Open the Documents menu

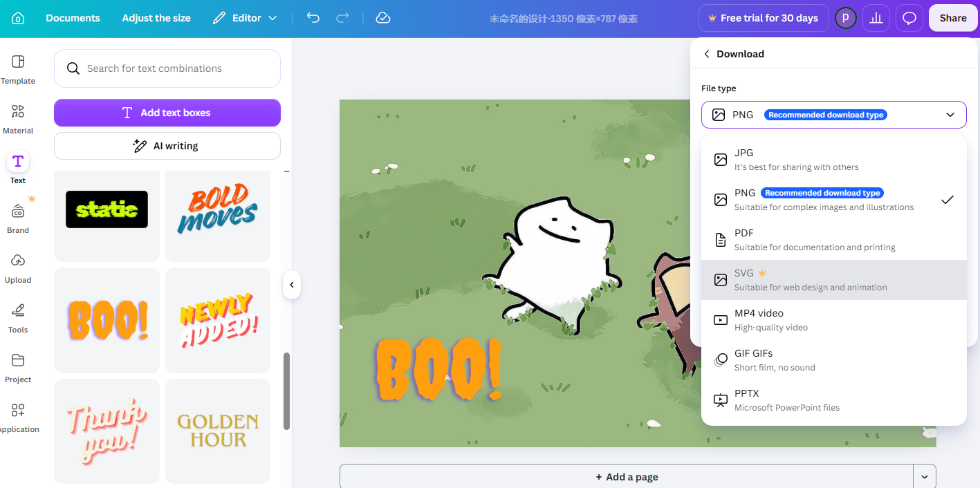click(x=73, y=18)
